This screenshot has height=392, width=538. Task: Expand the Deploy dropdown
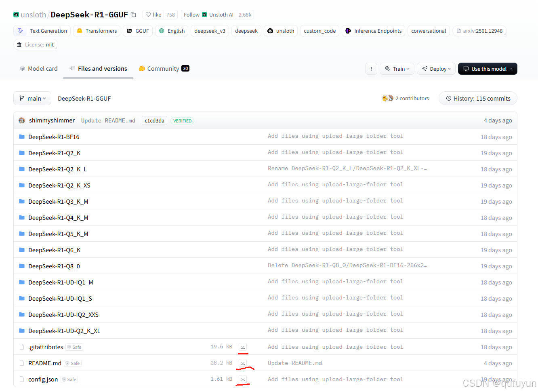[436, 69]
